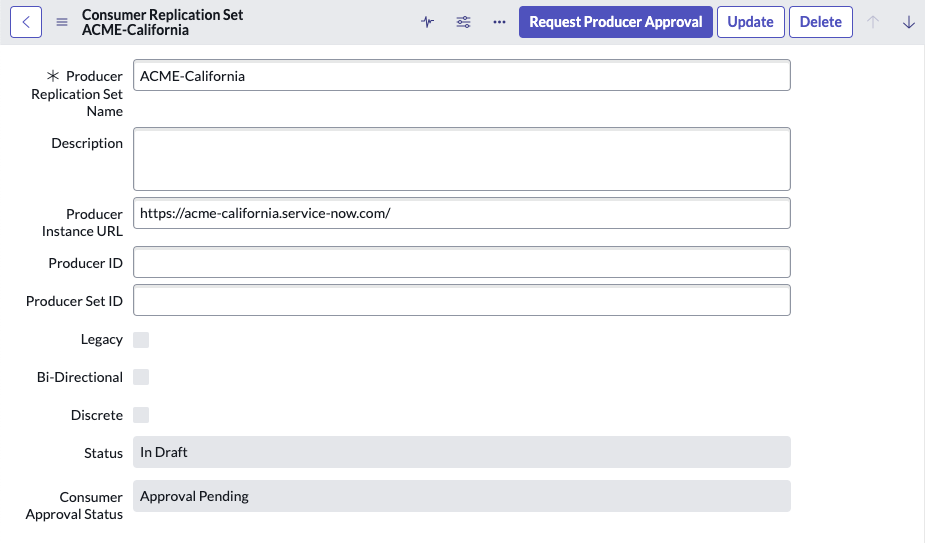Click the Legacy field label
Viewport: 925px width, 543px height.
[x=101, y=339]
